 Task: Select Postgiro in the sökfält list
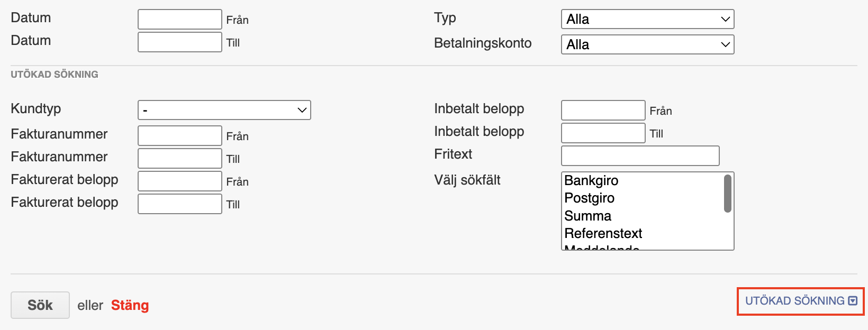590,198
